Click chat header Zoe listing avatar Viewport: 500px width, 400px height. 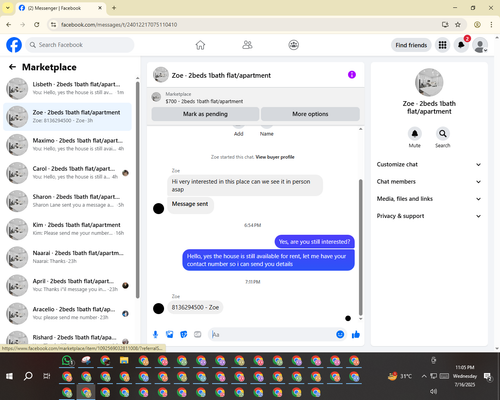[x=161, y=75]
